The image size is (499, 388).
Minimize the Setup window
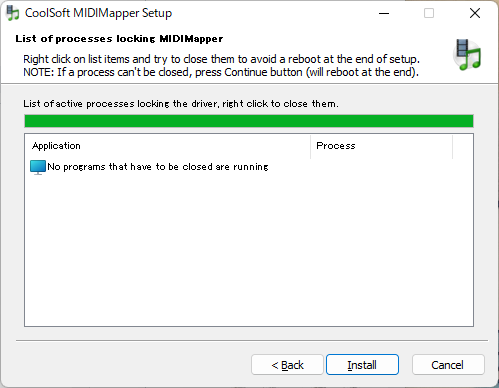pos(384,13)
